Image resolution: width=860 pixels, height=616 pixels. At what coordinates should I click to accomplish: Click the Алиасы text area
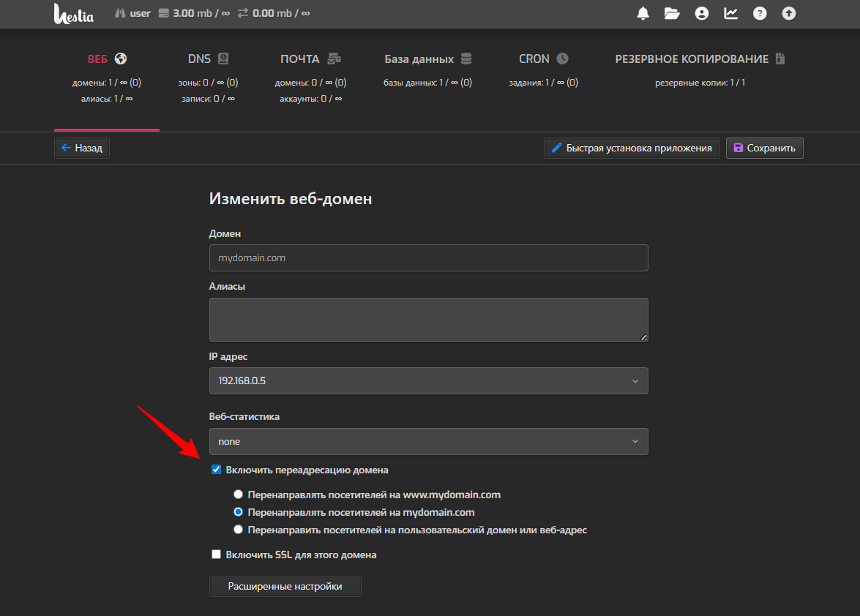pos(428,320)
